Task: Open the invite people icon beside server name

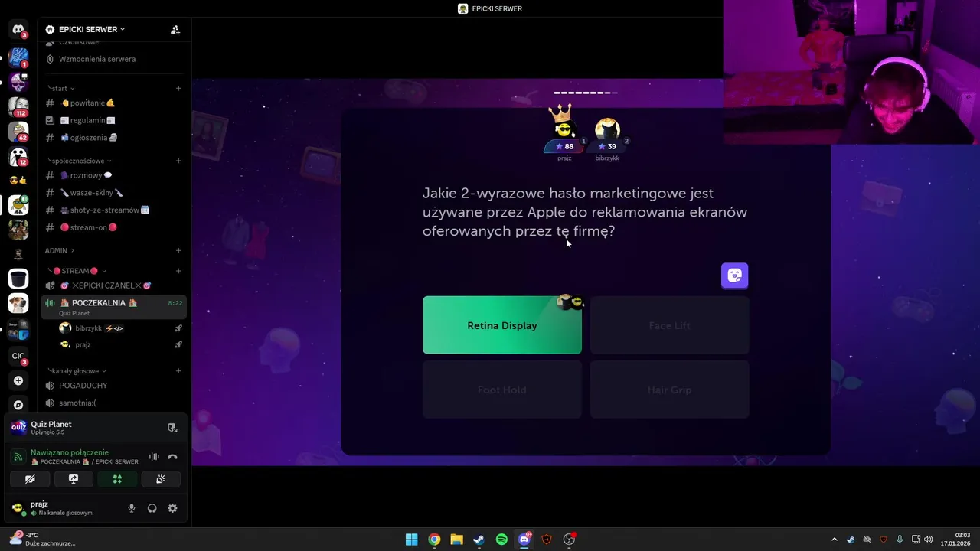Action: pyautogui.click(x=175, y=30)
